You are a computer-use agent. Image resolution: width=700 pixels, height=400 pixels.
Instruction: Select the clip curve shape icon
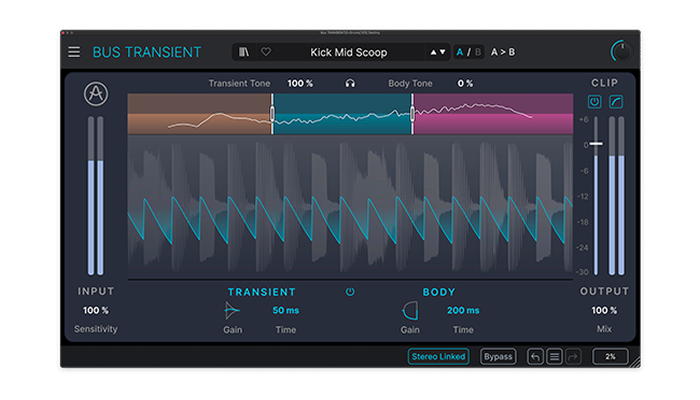[x=616, y=102]
